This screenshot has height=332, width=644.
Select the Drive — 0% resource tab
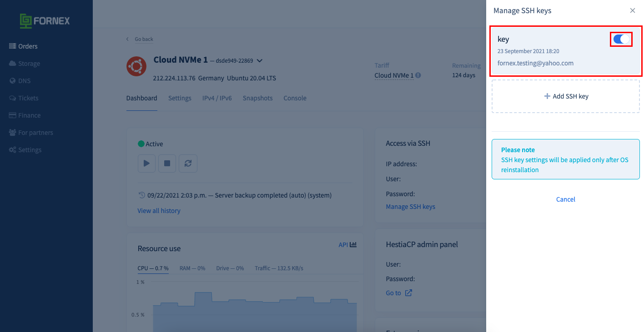[230, 268]
